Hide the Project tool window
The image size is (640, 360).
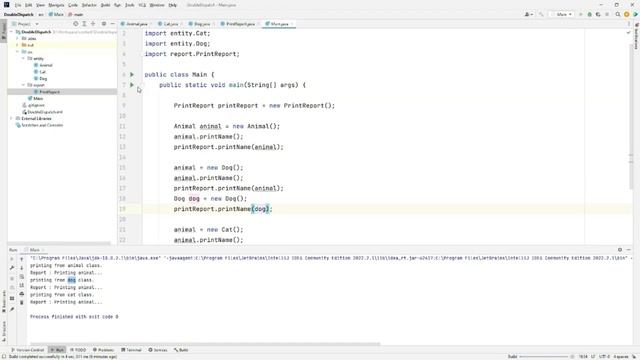tap(112, 24)
